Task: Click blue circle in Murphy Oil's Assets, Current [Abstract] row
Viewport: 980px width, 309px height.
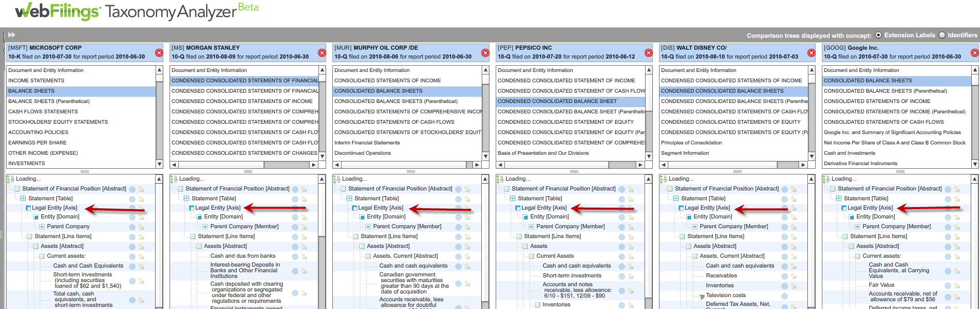Action: [458, 257]
